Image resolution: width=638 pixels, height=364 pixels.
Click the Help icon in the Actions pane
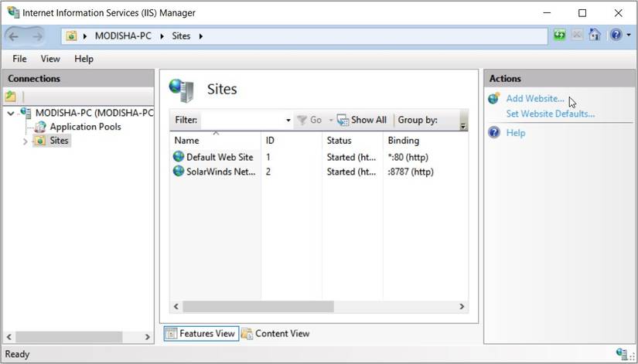point(494,133)
